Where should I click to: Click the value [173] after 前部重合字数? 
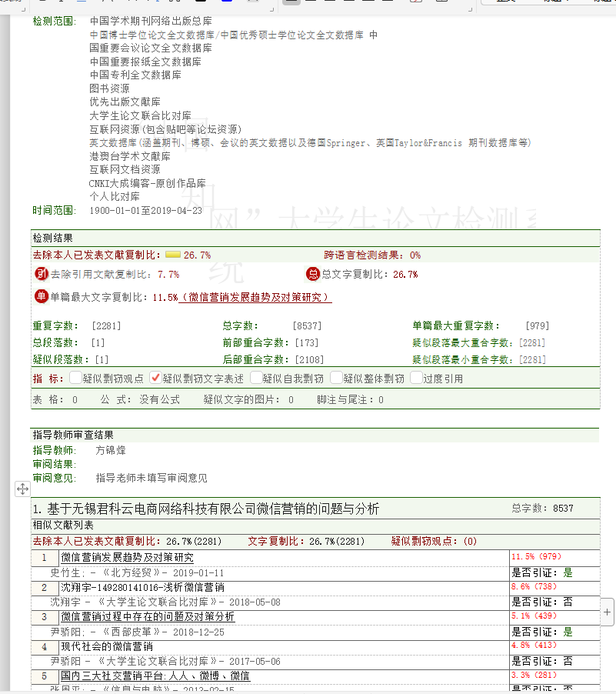pyautogui.click(x=307, y=342)
